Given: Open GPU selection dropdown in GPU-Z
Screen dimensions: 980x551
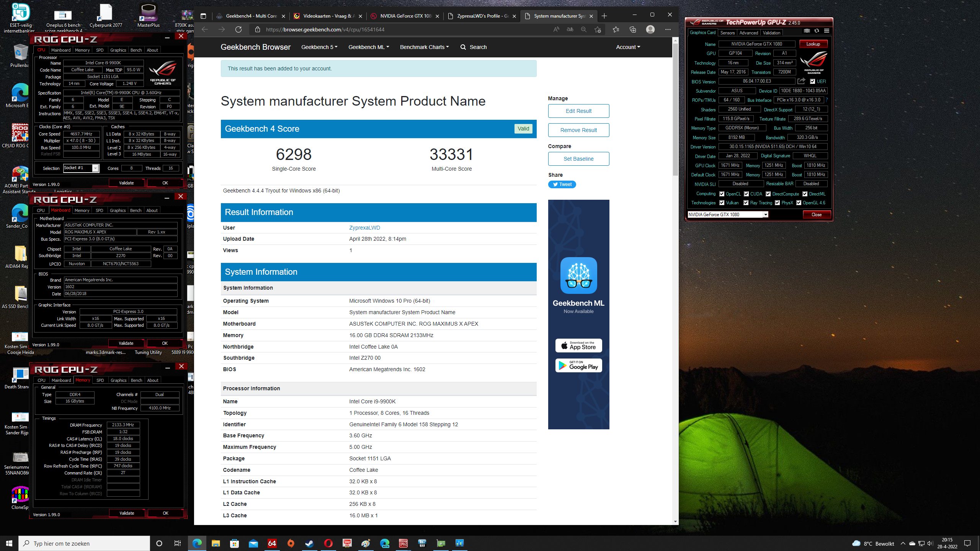Looking at the screenshot, I should 766,215.
